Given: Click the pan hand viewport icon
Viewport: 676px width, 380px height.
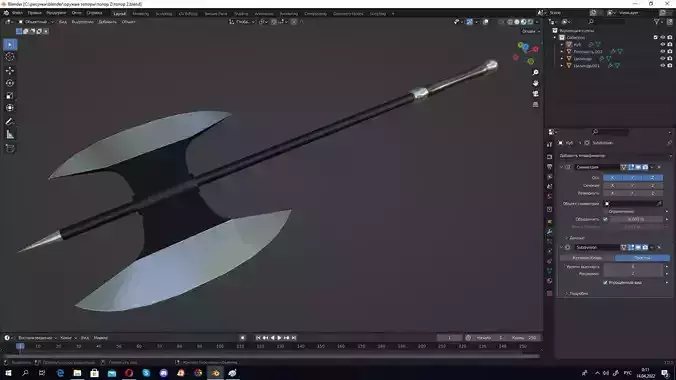Looking at the screenshot, I should coord(535,83).
